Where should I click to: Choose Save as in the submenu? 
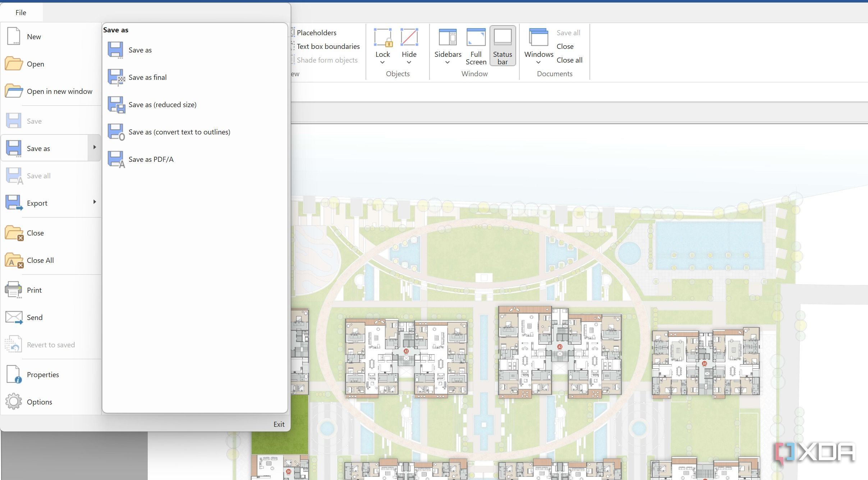(x=195, y=50)
